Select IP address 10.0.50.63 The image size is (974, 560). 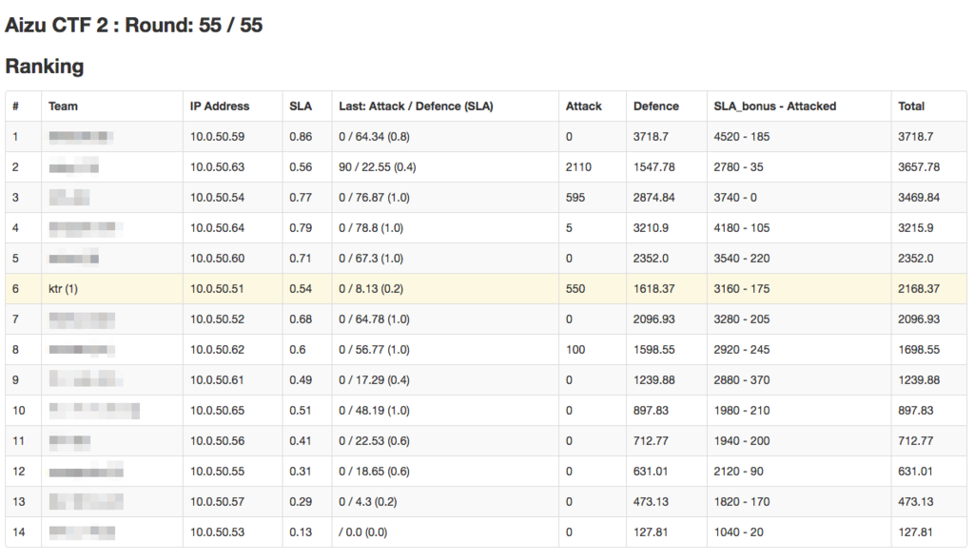pyautogui.click(x=217, y=167)
